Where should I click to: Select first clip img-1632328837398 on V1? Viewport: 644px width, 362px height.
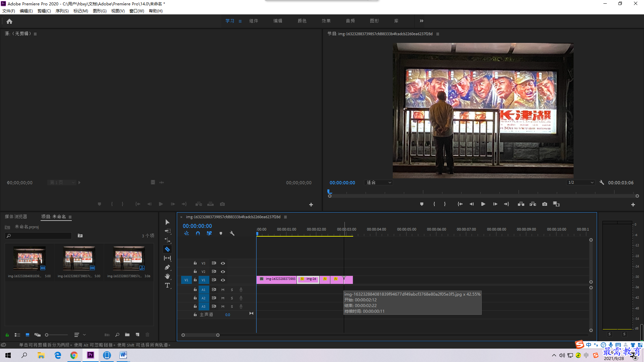[276, 280]
